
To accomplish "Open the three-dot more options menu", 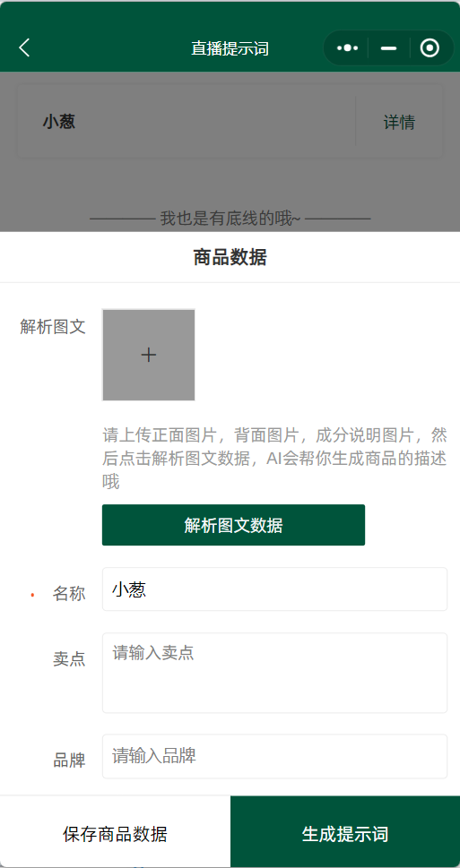I will (347, 48).
